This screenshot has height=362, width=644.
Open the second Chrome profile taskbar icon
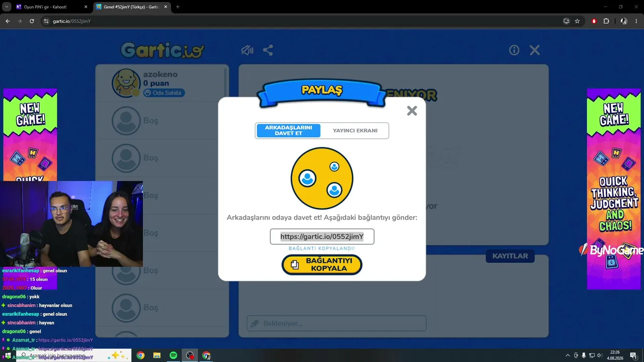[206, 355]
